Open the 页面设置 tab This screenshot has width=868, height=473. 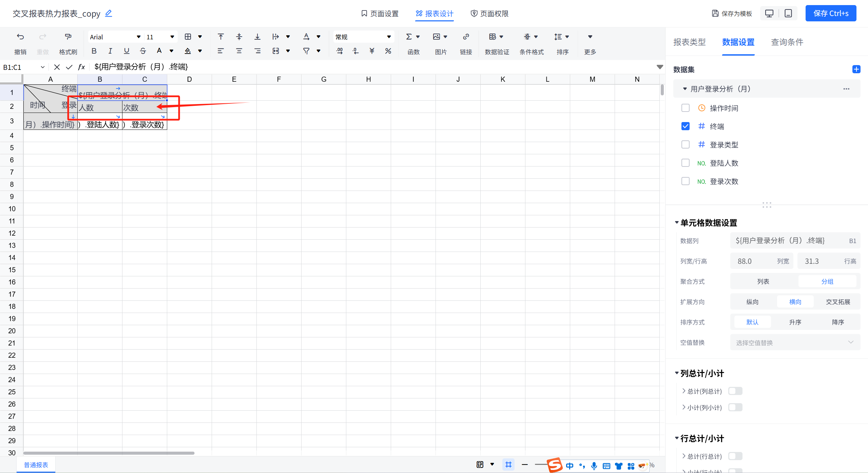380,14
